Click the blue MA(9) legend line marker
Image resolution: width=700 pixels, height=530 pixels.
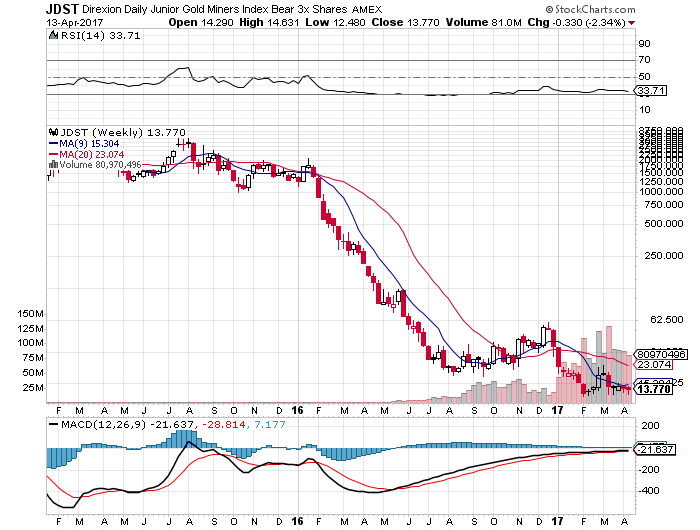54,143
